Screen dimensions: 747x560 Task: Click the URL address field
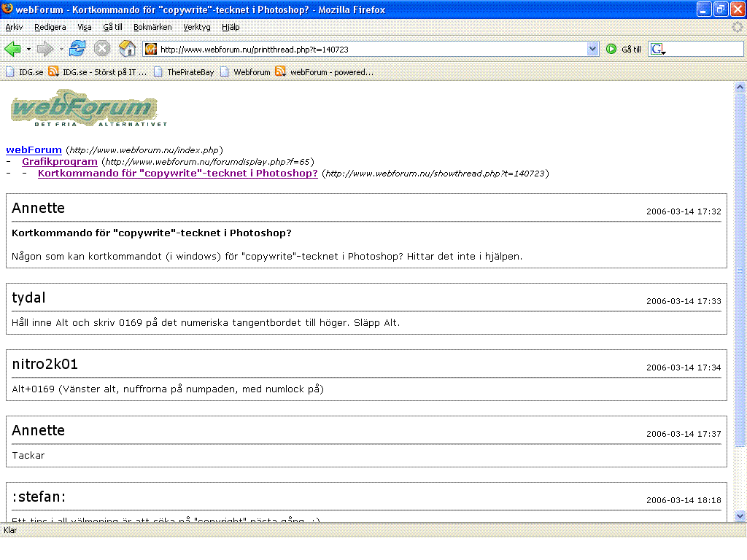point(371,49)
